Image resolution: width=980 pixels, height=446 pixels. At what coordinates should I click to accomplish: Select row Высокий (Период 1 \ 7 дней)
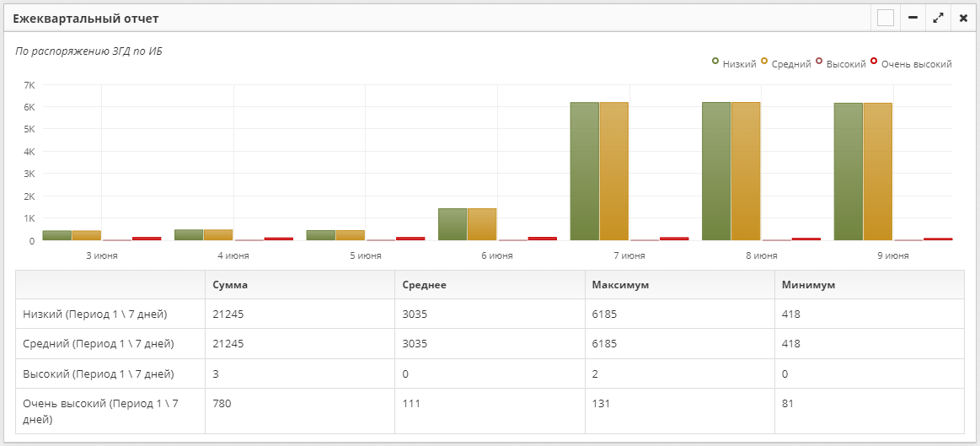point(490,374)
